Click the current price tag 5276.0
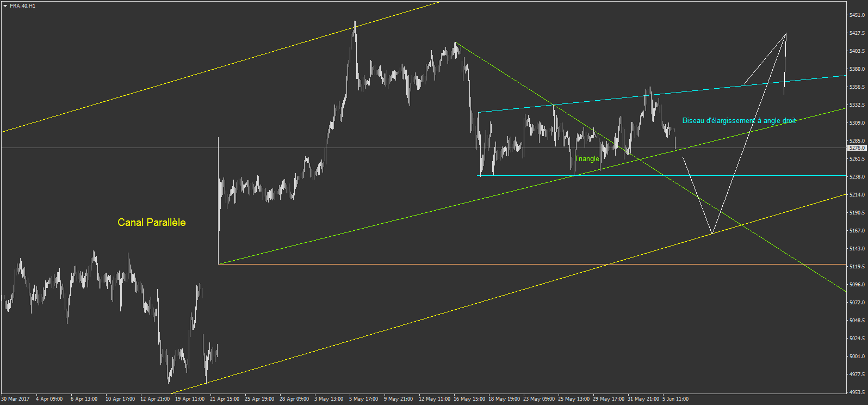The width and height of the screenshot is (868, 405). click(857, 148)
